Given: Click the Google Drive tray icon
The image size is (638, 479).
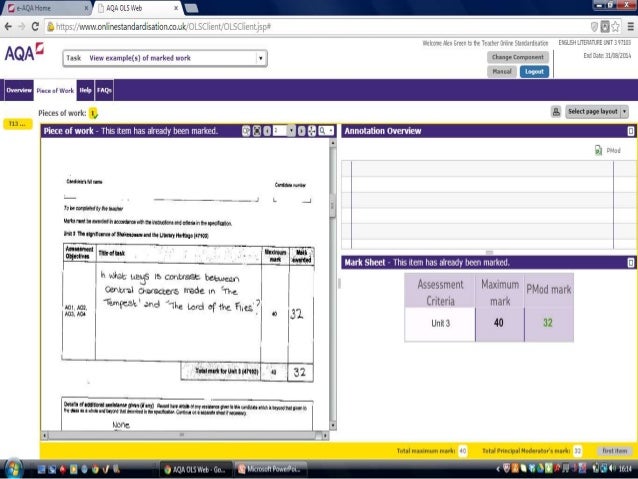Looking at the screenshot, I should coord(540,469).
